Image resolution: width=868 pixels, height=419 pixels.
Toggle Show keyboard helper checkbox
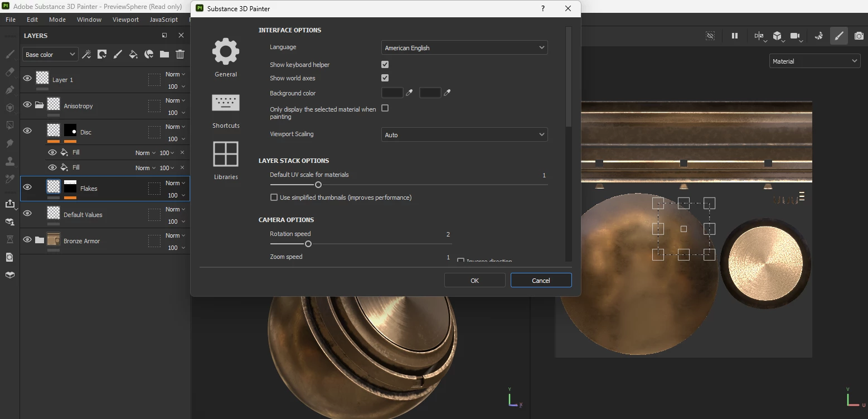coord(385,65)
